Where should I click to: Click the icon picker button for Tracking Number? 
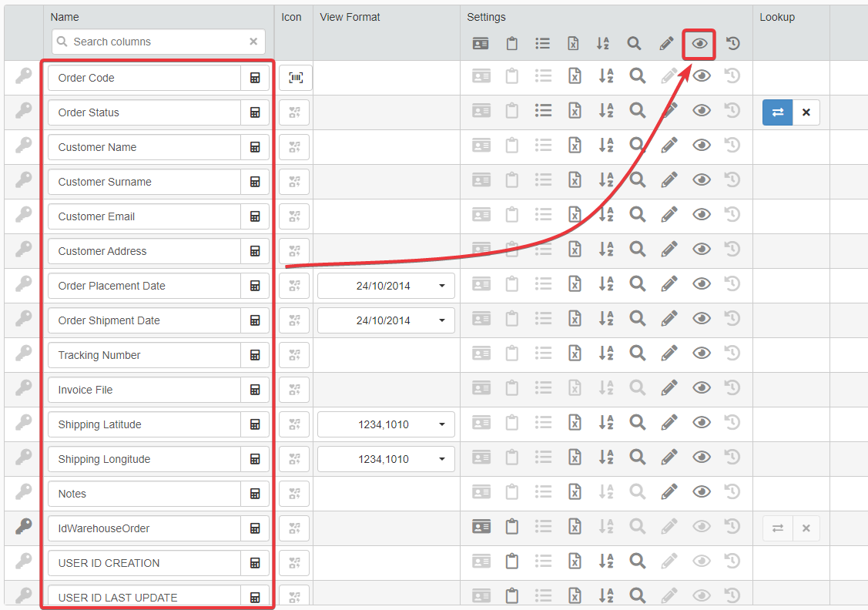click(x=294, y=355)
